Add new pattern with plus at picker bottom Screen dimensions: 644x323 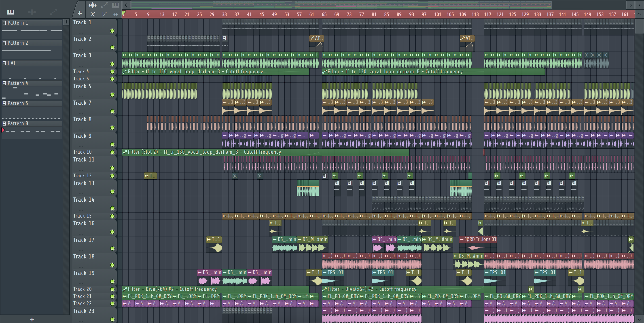click(x=32, y=319)
